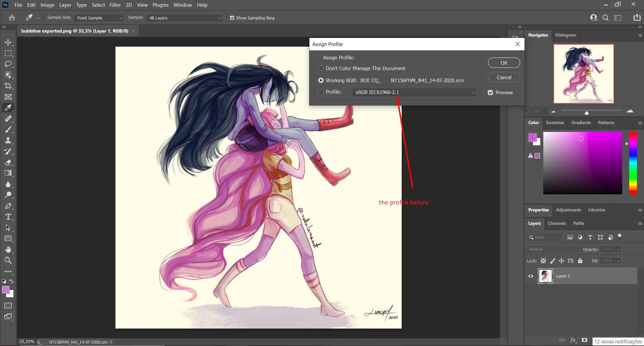Click the Share icon at top right
The width and height of the screenshot is (644, 346).
pos(637,17)
